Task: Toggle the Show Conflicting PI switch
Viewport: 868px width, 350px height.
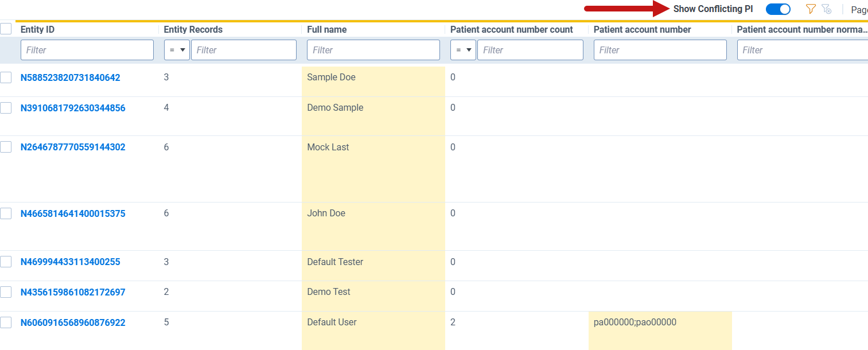Action: point(778,9)
